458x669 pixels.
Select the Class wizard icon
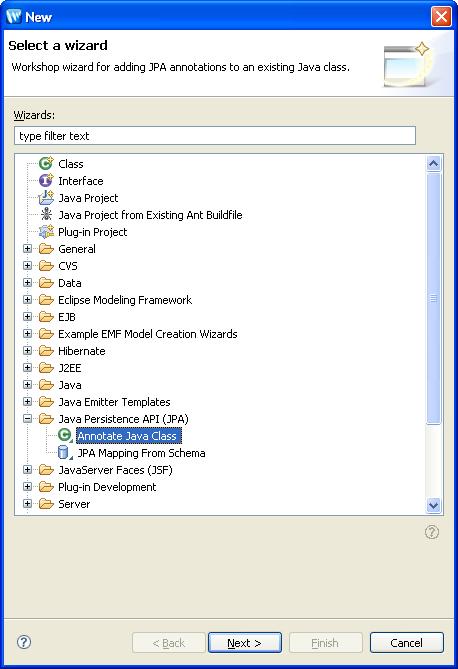[46, 163]
